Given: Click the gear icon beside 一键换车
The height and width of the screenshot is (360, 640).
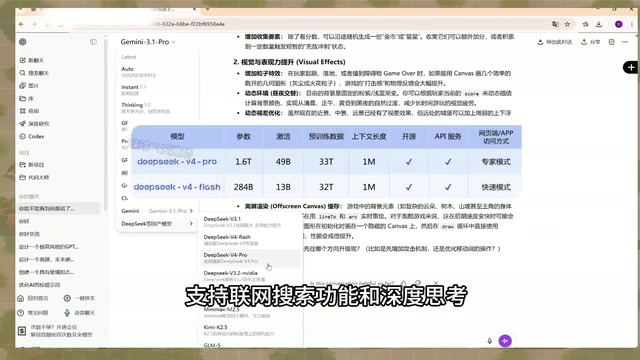Looking at the screenshot, I should 67,298.
